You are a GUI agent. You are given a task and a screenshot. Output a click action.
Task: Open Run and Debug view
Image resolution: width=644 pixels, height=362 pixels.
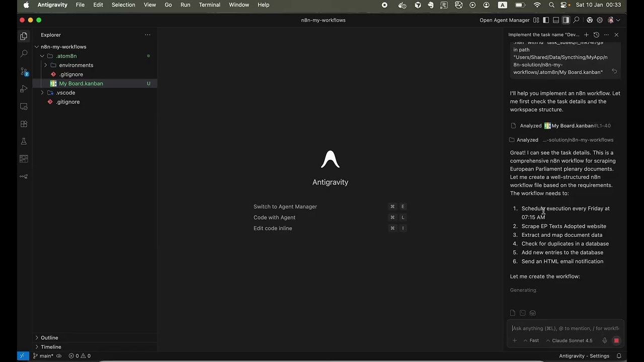[24, 89]
